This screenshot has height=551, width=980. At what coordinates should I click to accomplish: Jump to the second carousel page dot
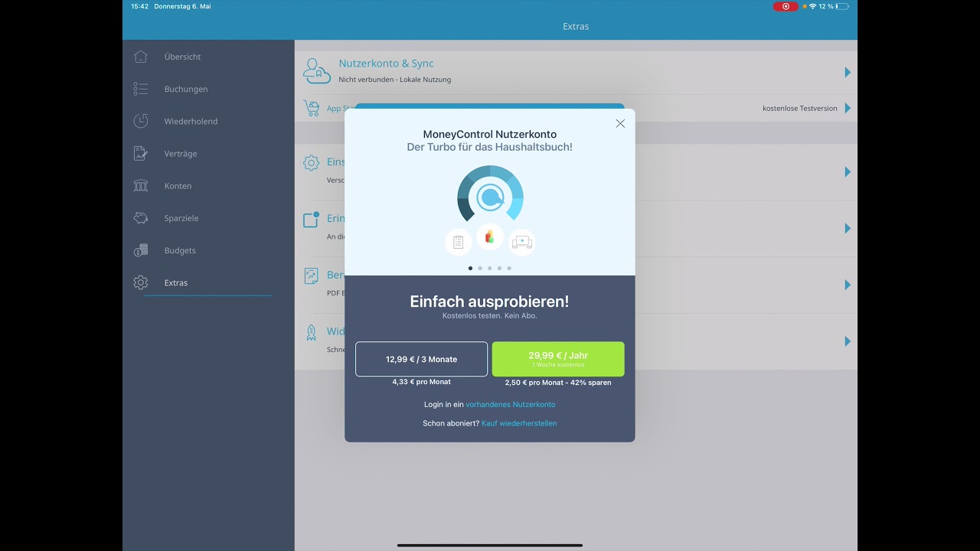pyautogui.click(x=480, y=269)
